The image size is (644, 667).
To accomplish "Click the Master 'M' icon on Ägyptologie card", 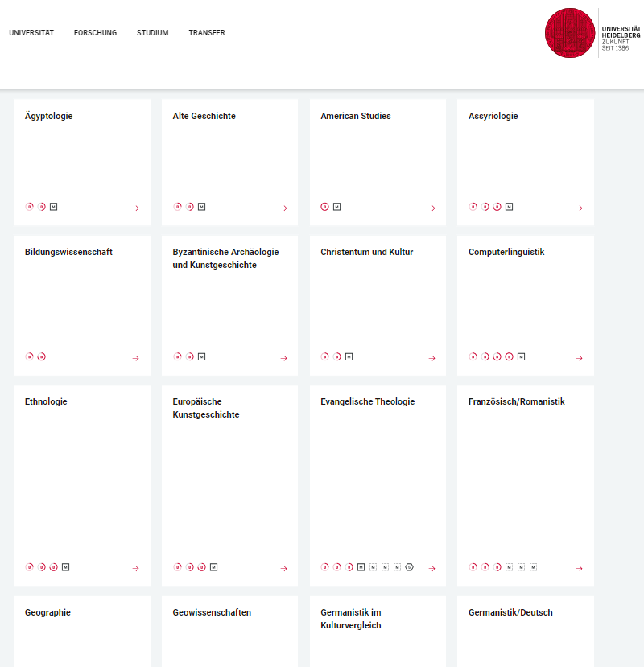I will [54, 207].
